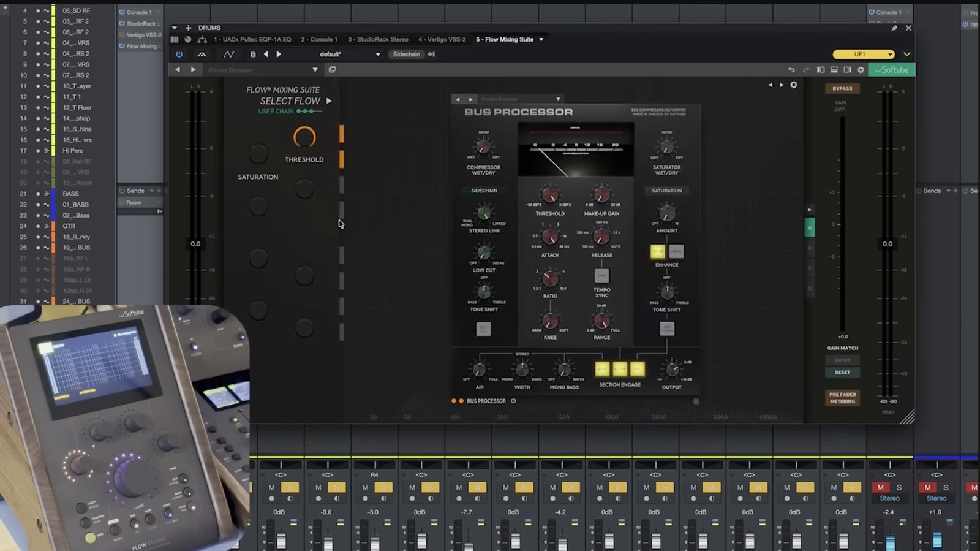Screen dimensions: 980x551
Task: Toggle the TEMPO SYNC button
Action: click(x=601, y=275)
